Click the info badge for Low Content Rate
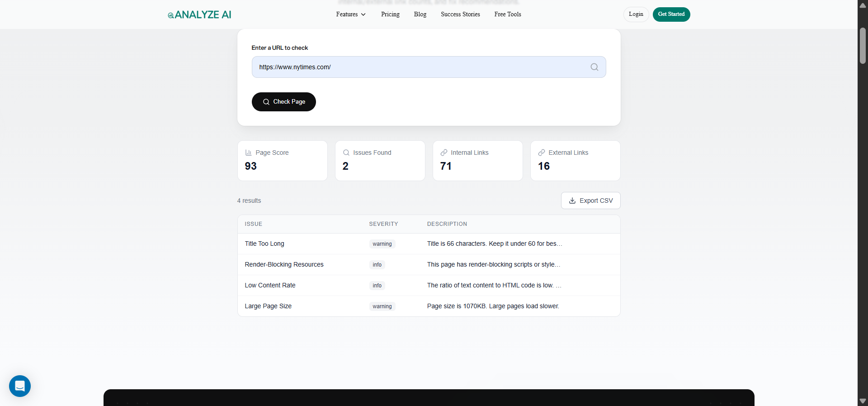Viewport: 868px width, 406px height. (x=377, y=286)
